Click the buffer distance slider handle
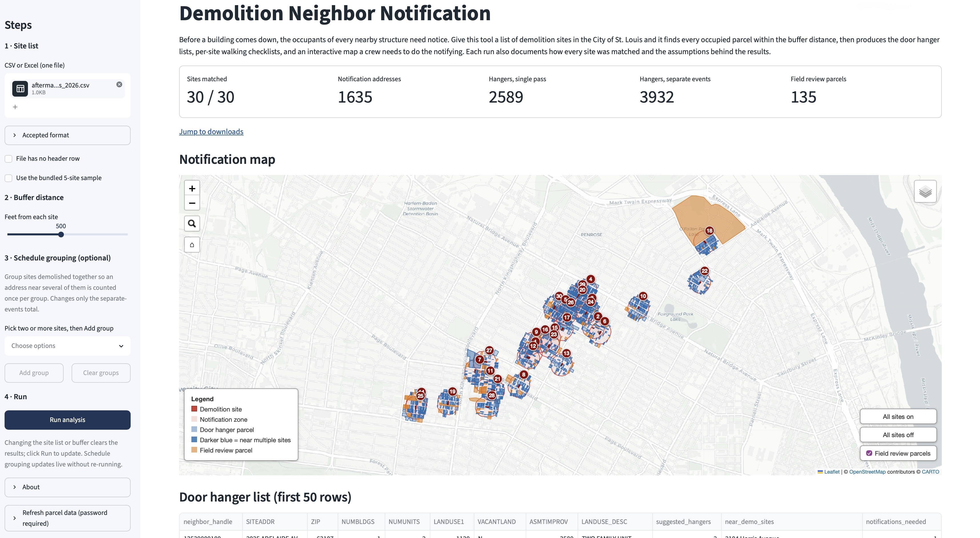This screenshot has width=980, height=538. point(61,235)
